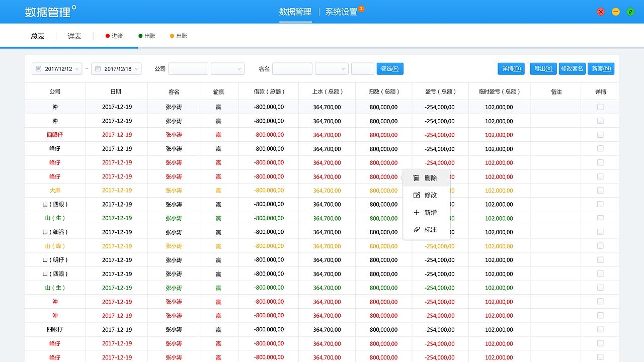Check the 详情 checkbox on the first 冲 row

[x=600, y=107]
